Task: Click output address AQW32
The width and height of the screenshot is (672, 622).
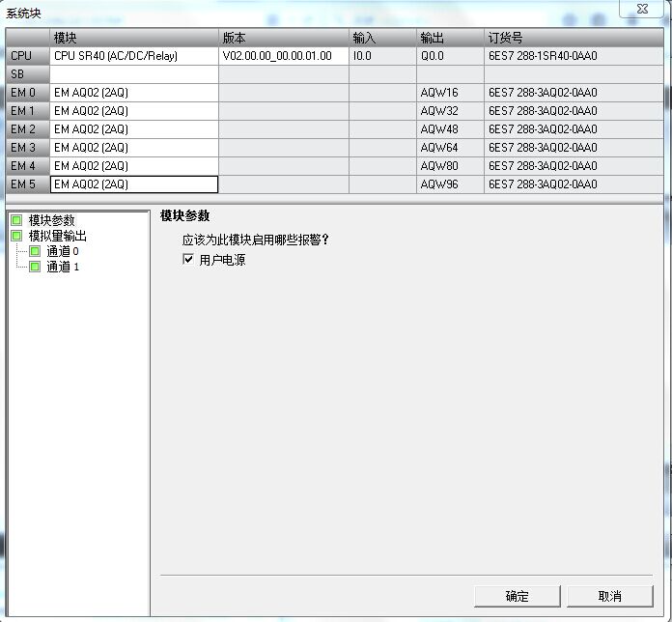Action: (x=451, y=111)
